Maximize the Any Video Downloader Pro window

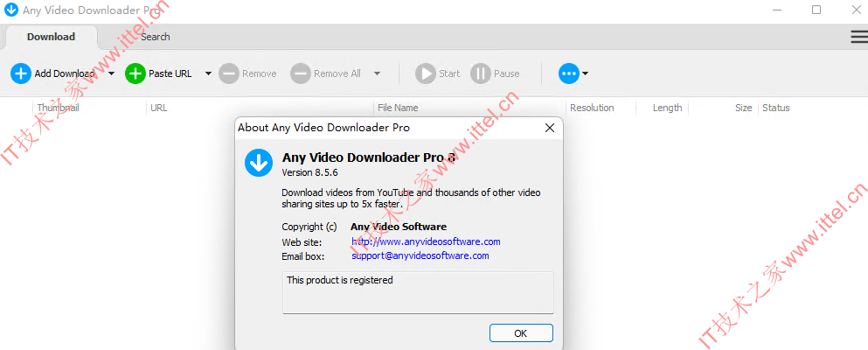pyautogui.click(x=816, y=10)
